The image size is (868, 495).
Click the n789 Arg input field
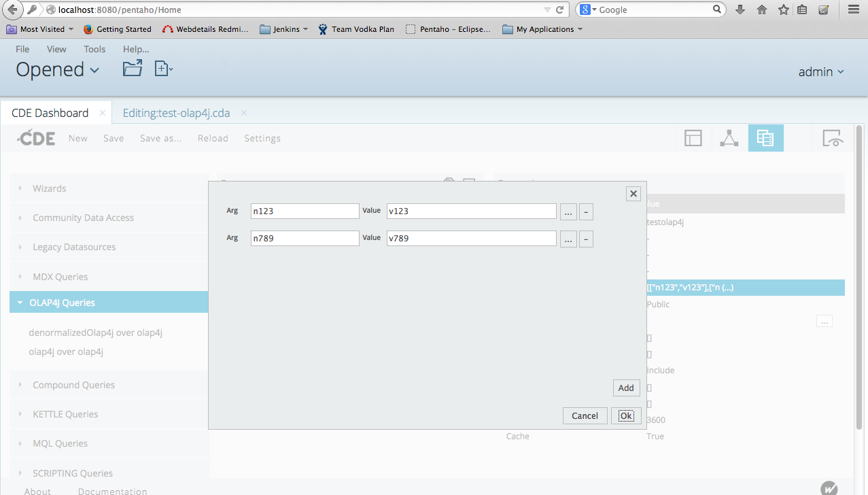(x=305, y=239)
